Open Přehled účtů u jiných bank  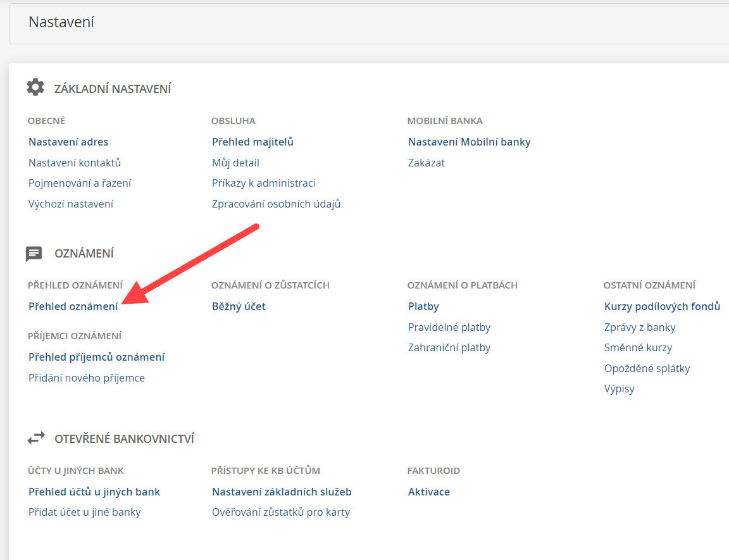click(94, 492)
